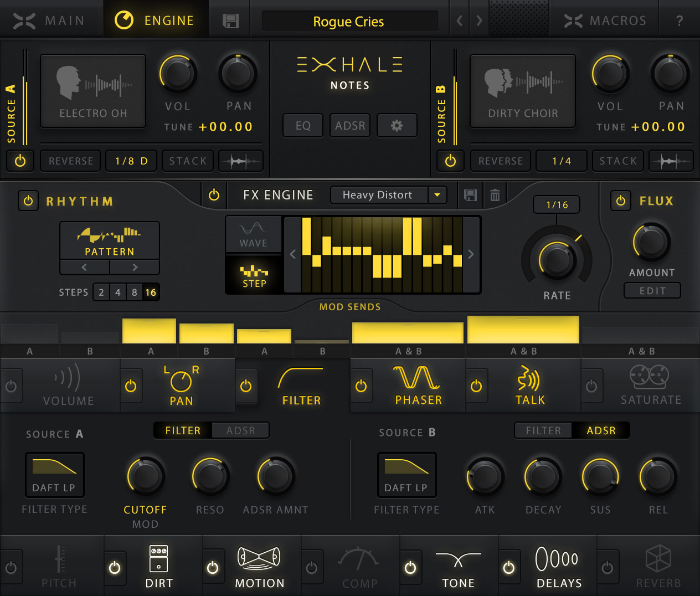700x596 pixels.
Task: Open the Flux EDIT panel
Action: pos(652,290)
